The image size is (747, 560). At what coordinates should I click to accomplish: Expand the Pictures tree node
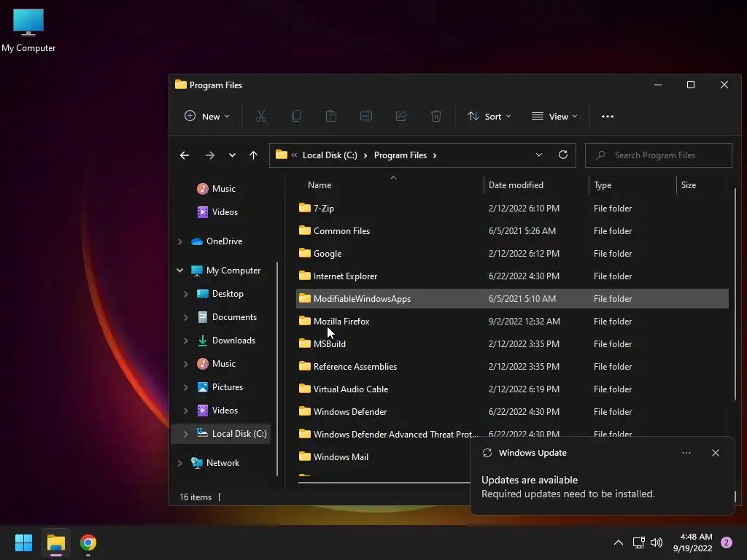186,387
